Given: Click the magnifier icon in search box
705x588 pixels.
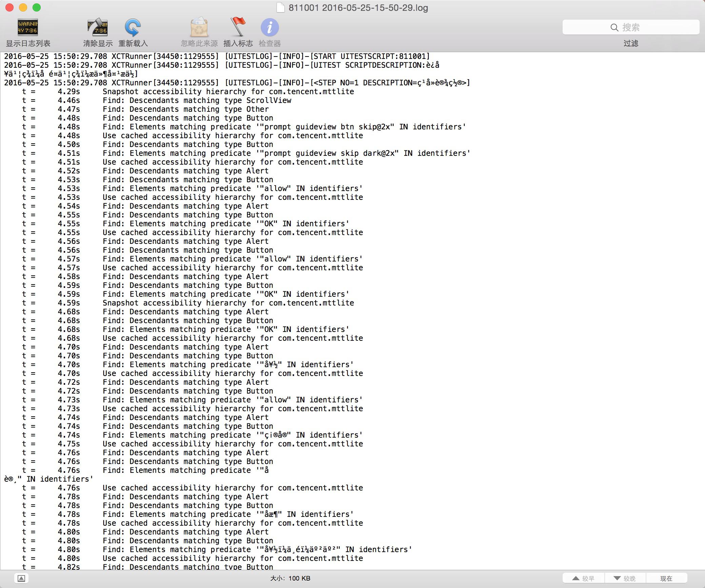Looking at the screenshot, I should tap(614, 27).
